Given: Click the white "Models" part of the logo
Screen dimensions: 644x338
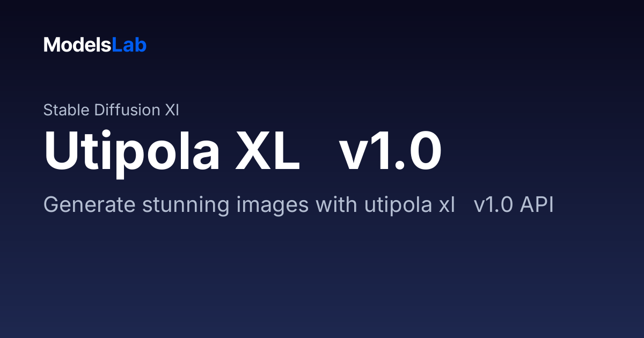Looking at the screenshot, I should click(77, 45).
